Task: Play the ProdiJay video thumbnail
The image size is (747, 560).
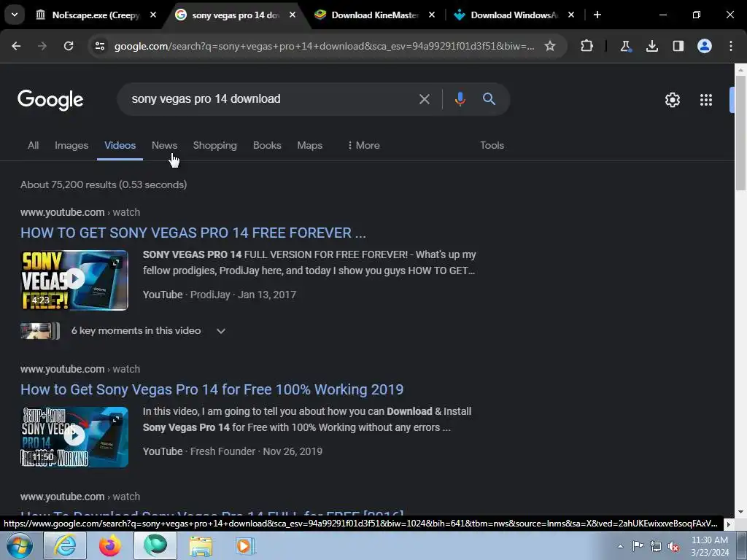Action: point(74,280)
